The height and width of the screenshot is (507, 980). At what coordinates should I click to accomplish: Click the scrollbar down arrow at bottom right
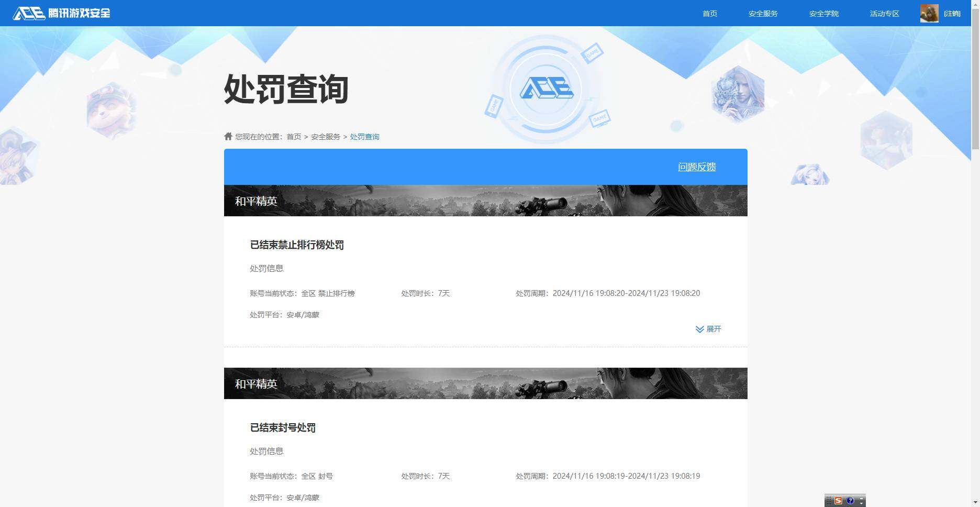click(976, 503)
